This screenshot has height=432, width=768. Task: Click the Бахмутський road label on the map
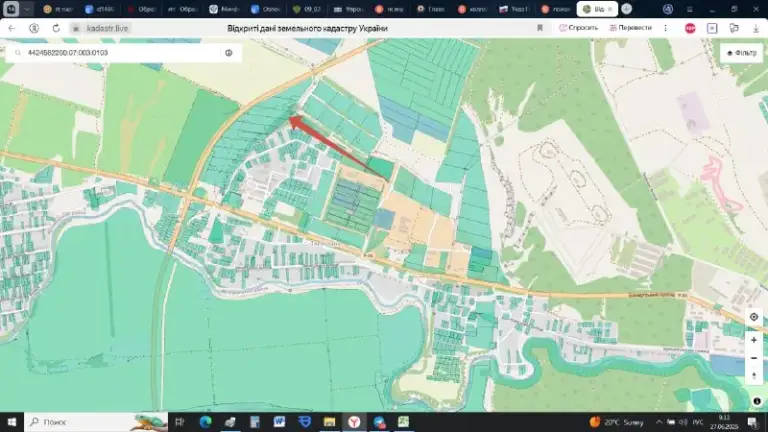click(x=652, y=295)
